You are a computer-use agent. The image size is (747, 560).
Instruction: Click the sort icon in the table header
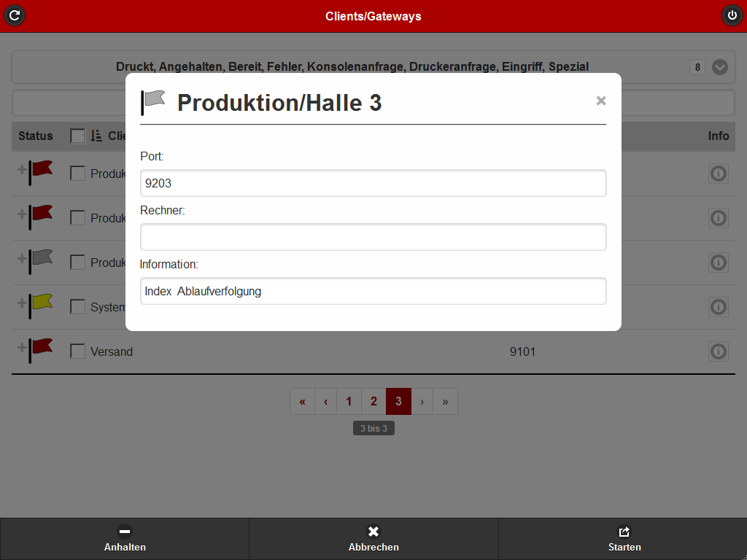point(96,136)
